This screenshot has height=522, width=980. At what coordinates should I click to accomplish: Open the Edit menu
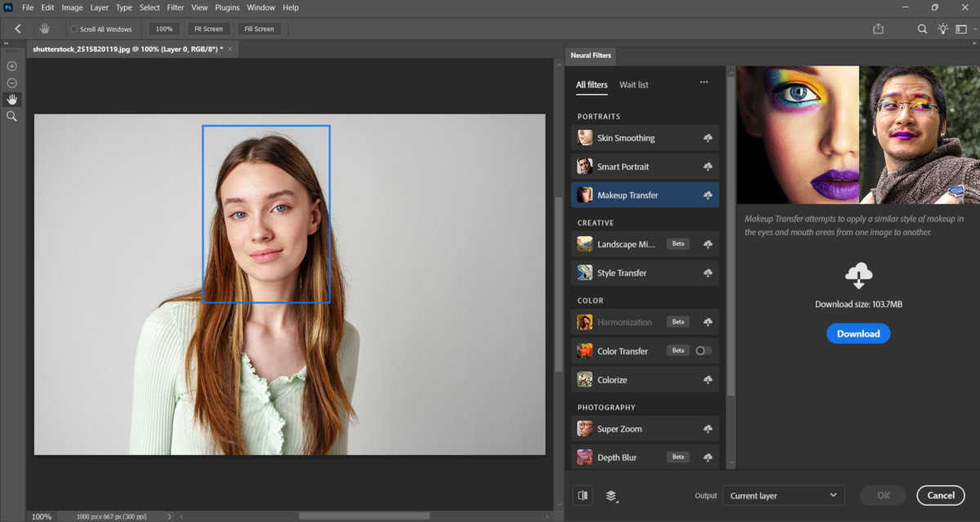point(47,7)
